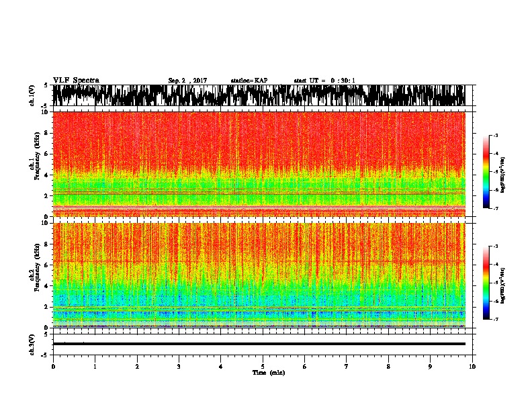Screen dimensions: 532x411
Task: Click the ch.1 spectrogram plot area
Action: coord(259,164)
